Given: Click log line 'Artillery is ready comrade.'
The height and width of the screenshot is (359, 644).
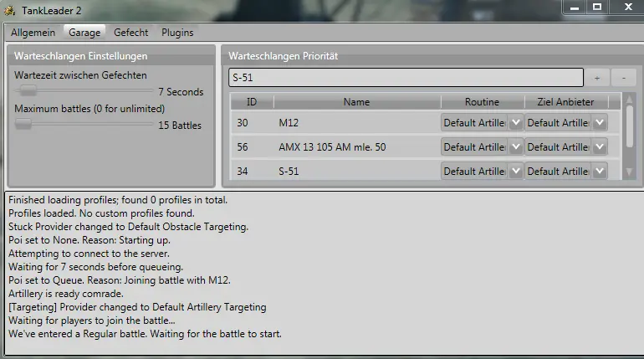Looking at the screenshot, I should [x=66, y=294].
